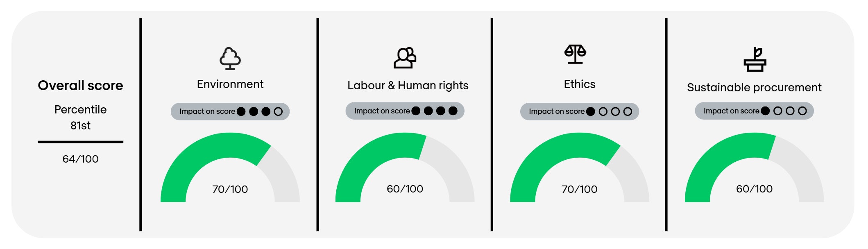The height and width of the screenshot is (249, 868).
Task: Click the empty fourth dot in Environment impact
Action: pos(278,111)
